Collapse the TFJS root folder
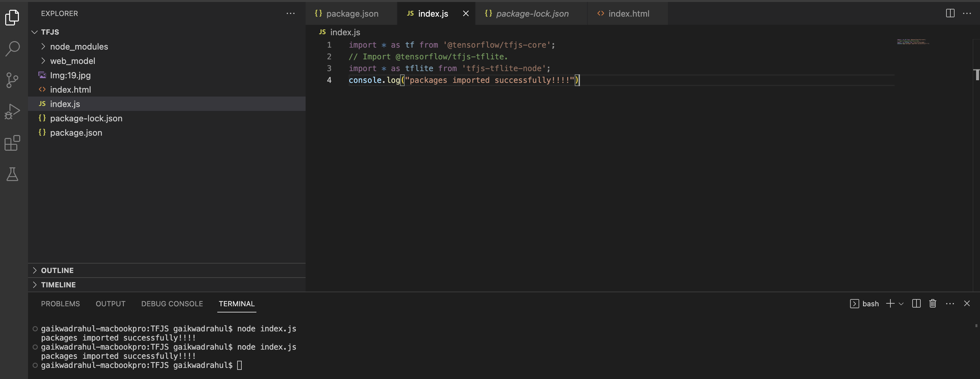Viewport: 980px width, 379px height. click(50, 32)
